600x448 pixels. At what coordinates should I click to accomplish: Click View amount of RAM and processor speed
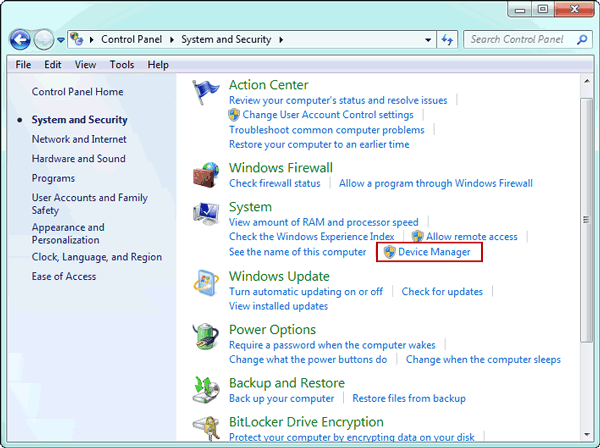point(324,222)
